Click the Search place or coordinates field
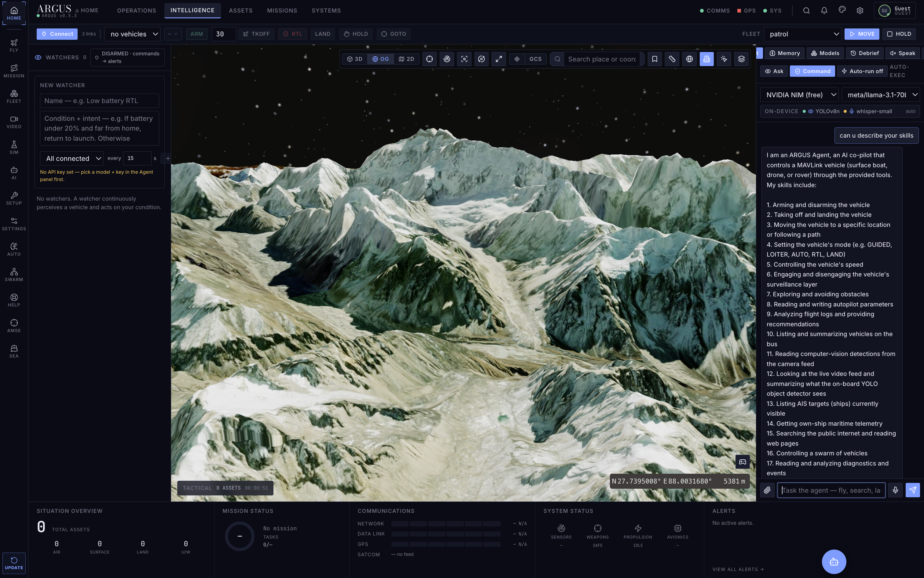Viewport: 924px width, 578px height. point(602,59)
